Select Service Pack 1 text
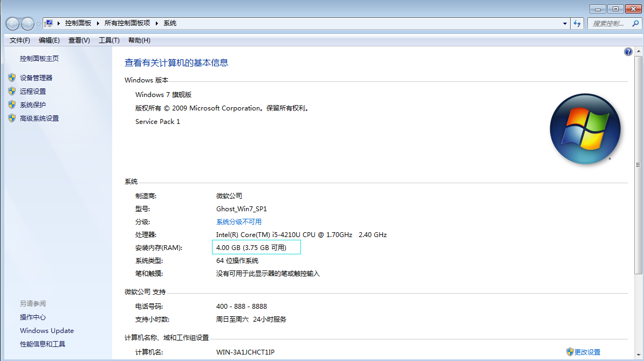Image resolution: width=644 pixels, height=361 pixels. point(157,121)
